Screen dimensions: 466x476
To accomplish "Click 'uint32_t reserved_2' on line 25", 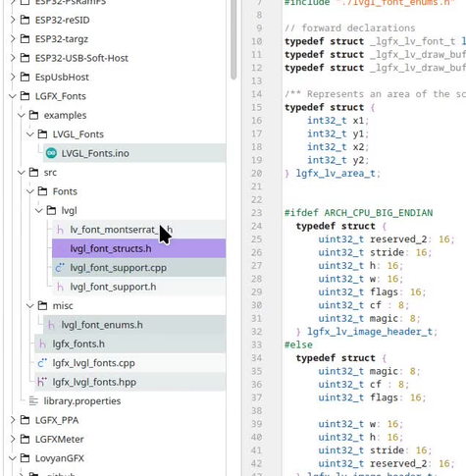I will point(373,239).
